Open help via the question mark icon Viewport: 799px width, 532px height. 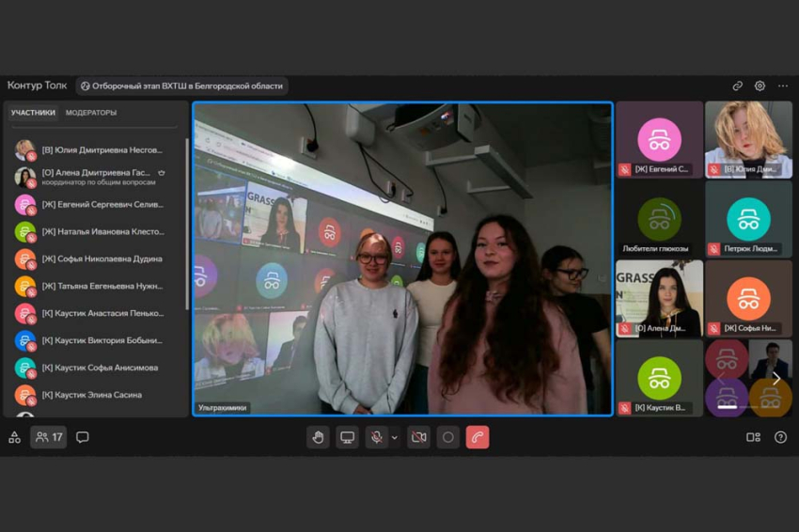point(780,437)
